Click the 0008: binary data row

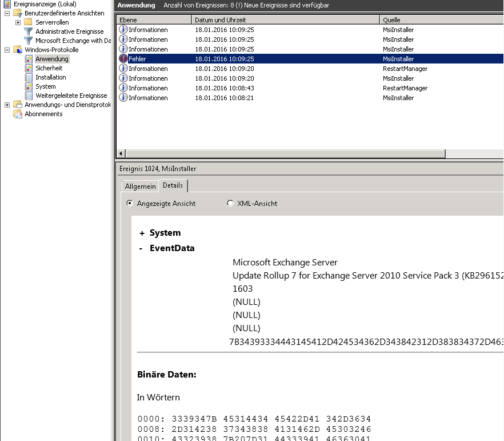254,429
